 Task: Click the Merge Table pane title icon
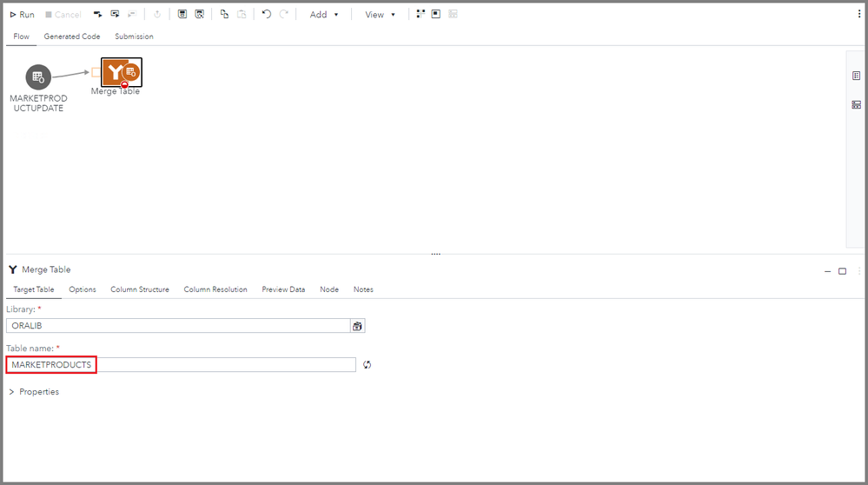click(x=13, y=269)
